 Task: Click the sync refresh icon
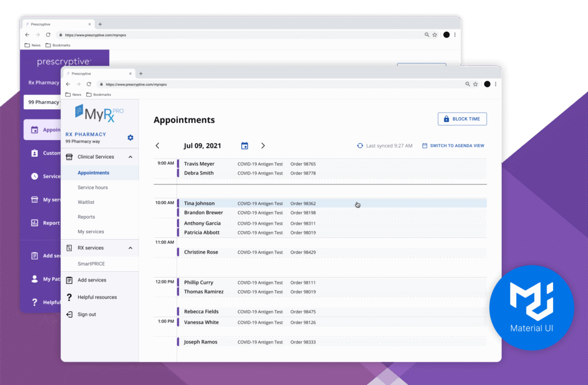360,146
